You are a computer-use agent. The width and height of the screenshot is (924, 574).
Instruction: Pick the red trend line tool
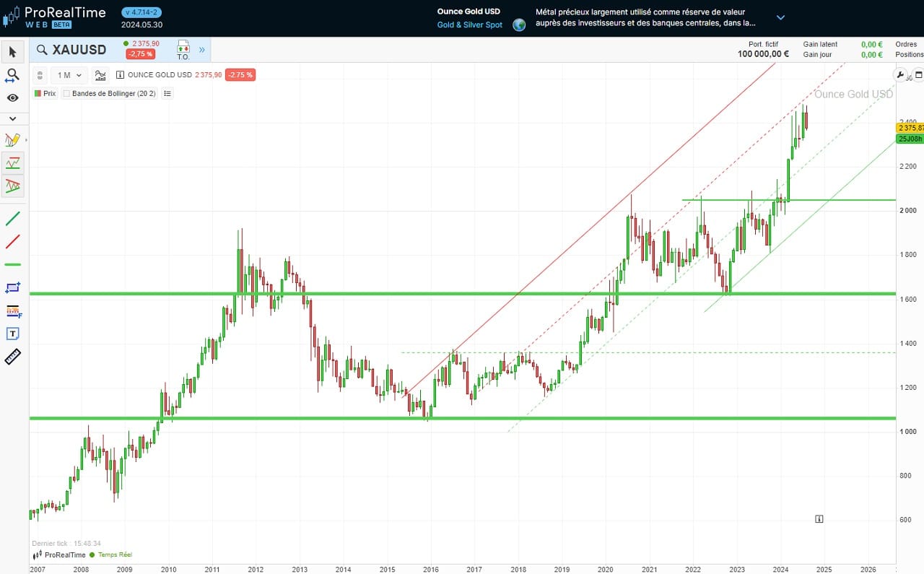pyautogui.click(x=12, y=241)
